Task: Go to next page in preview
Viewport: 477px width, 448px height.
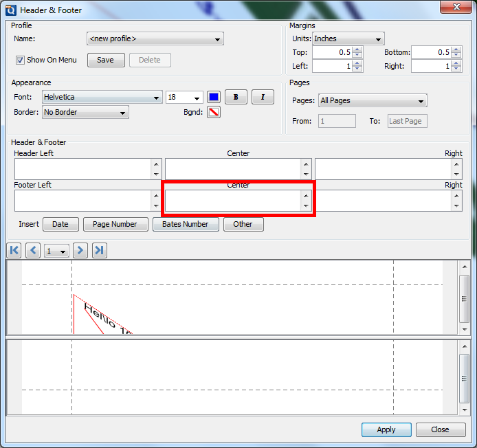Action: click(x=80, y=250)
